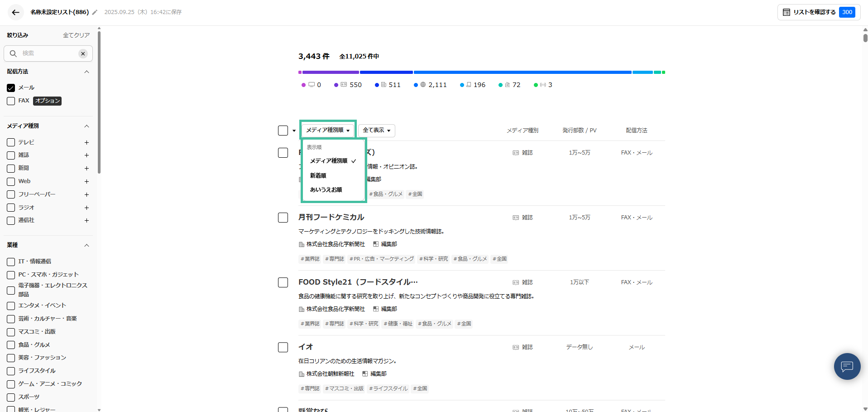Click the TV monitor icon showing 0 count
Viewport: 868px width, 412px height.
point(312,84)
